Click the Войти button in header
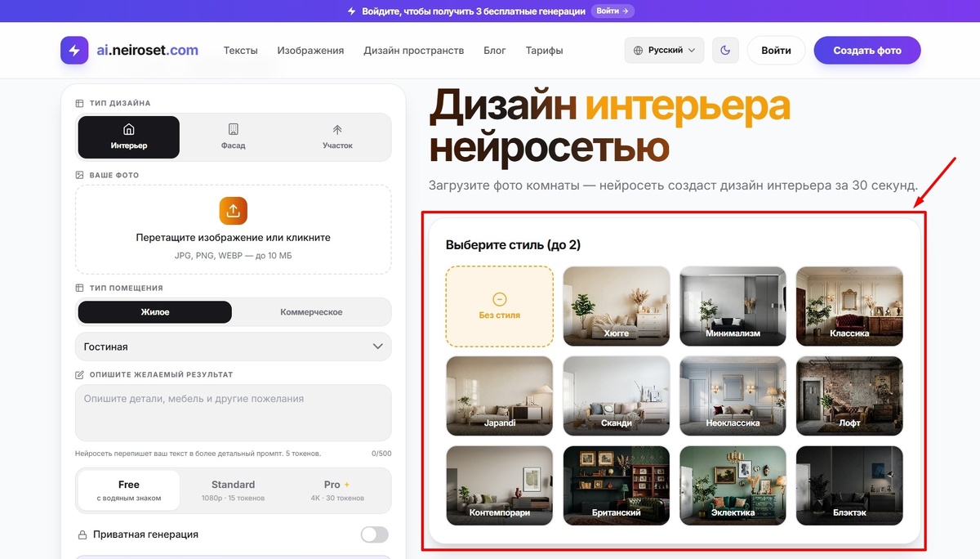The width and height of the screenshot is (980, 559). (776, 50)
